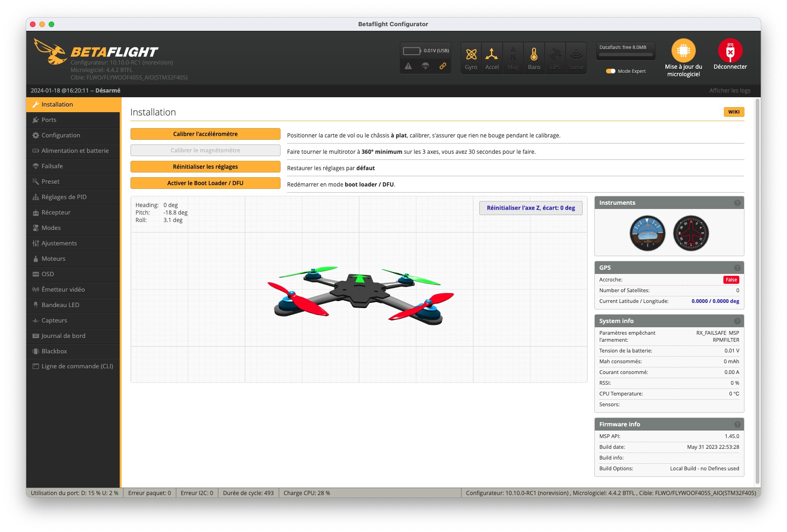Viewport: 787px width, 532px height.
Task: Open help for the Firmware info panel
Action: point(737,424)
